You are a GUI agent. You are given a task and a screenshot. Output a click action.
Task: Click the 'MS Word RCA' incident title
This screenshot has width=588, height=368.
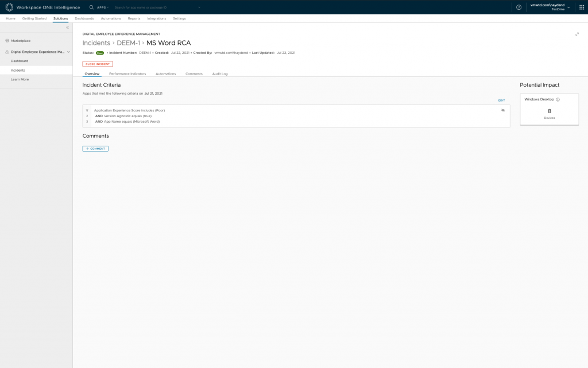click(169, 42)
